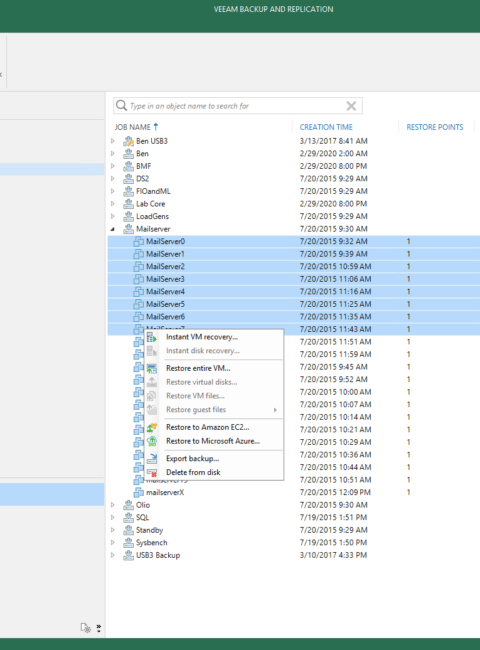Click the Restore entire VM icon
This screenshot has height=650, width=480.
click(152, 368)
